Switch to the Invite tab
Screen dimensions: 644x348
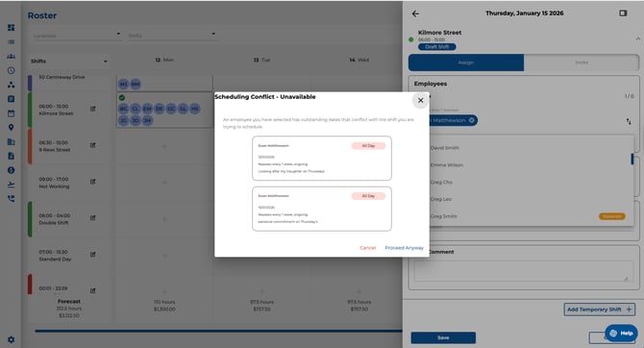pyautogui.click(x=582, y=62)
